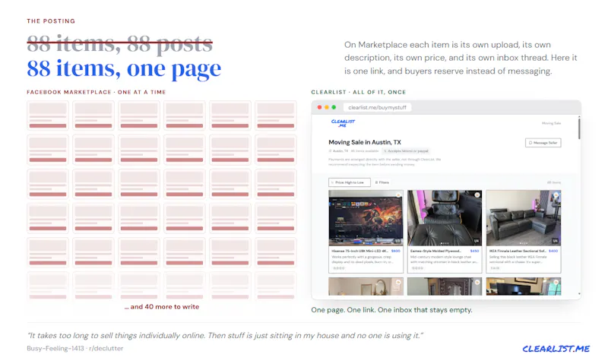This screenshot has height=364, width=608.
Task: Click the All items label above the listings
Action: pyautogui.click(x=554, y=182)
